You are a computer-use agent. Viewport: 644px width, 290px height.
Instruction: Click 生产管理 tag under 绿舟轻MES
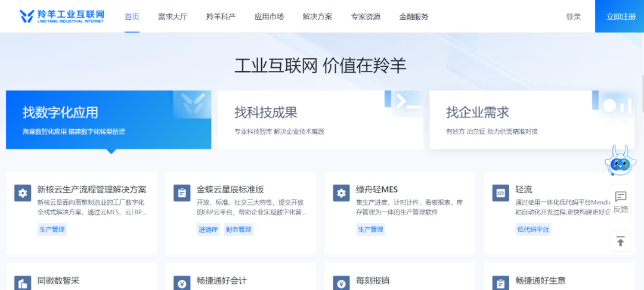370,230
